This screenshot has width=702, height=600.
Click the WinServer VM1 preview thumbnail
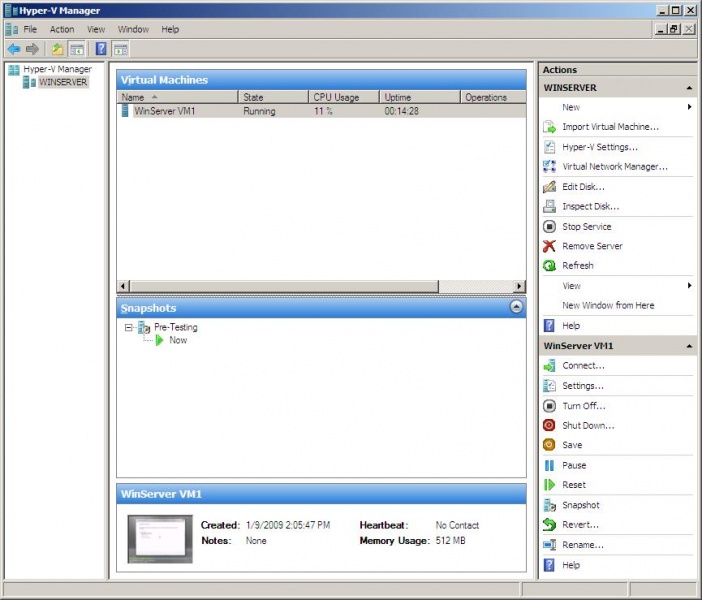(160, 538)
